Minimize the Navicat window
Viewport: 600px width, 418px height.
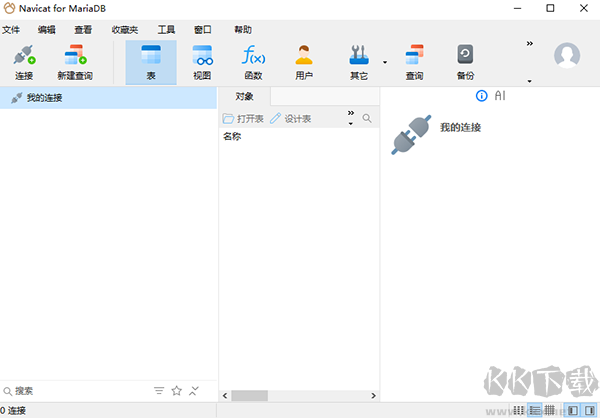point(518,8)
